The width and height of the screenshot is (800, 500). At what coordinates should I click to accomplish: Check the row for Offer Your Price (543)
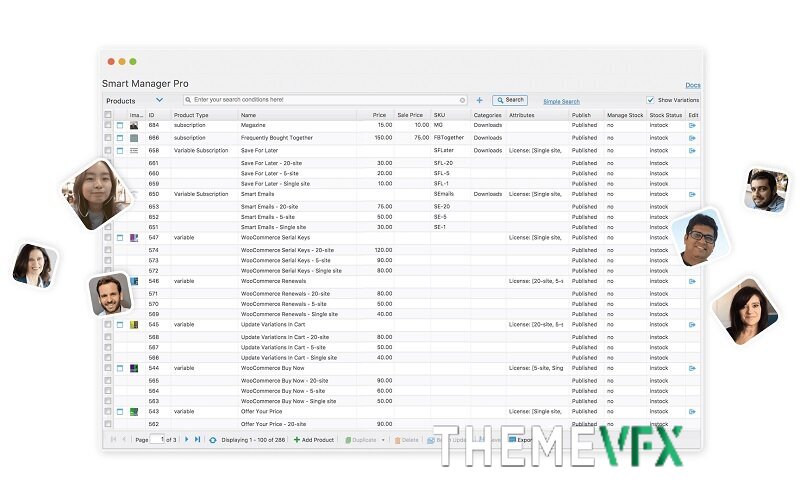108,411
